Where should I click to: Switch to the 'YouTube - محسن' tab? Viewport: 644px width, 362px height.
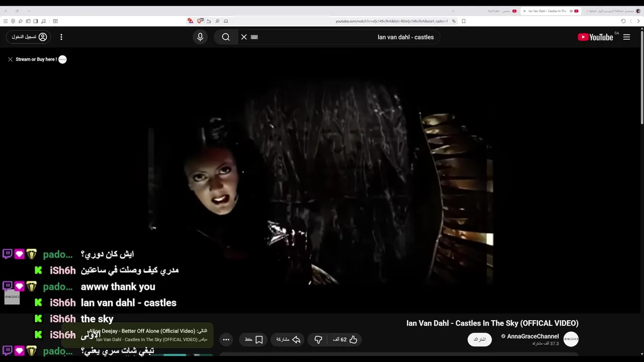pyautogui.click(x=502, y=11)
